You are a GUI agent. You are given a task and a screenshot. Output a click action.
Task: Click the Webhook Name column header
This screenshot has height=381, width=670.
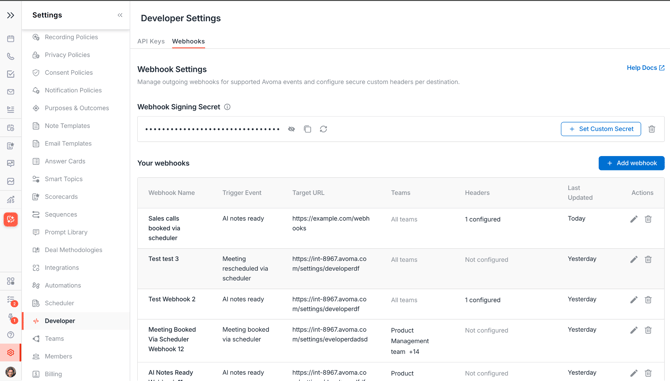click(171, 193)
